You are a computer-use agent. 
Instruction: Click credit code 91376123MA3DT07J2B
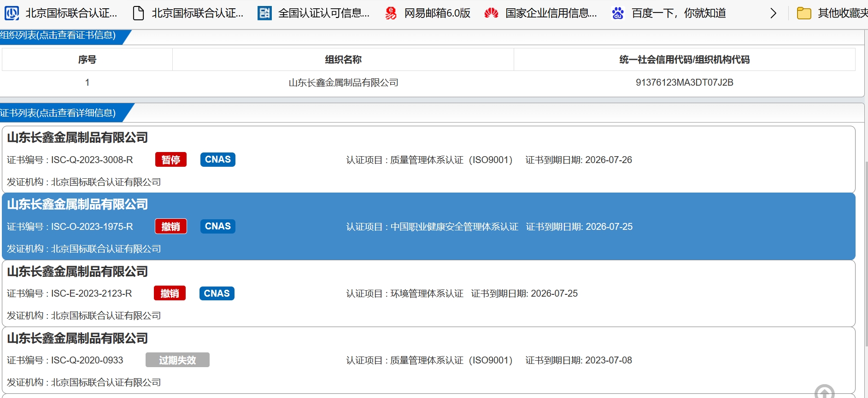685,82
